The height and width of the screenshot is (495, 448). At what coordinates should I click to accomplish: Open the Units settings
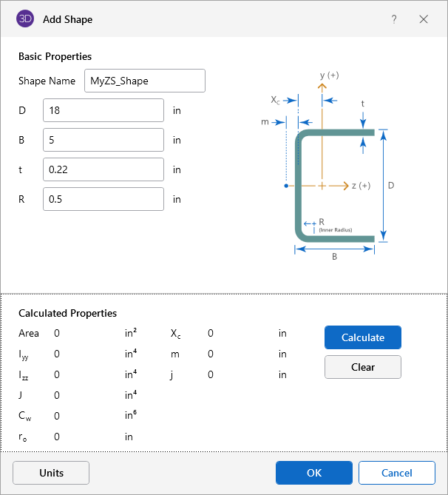[51, 473]
